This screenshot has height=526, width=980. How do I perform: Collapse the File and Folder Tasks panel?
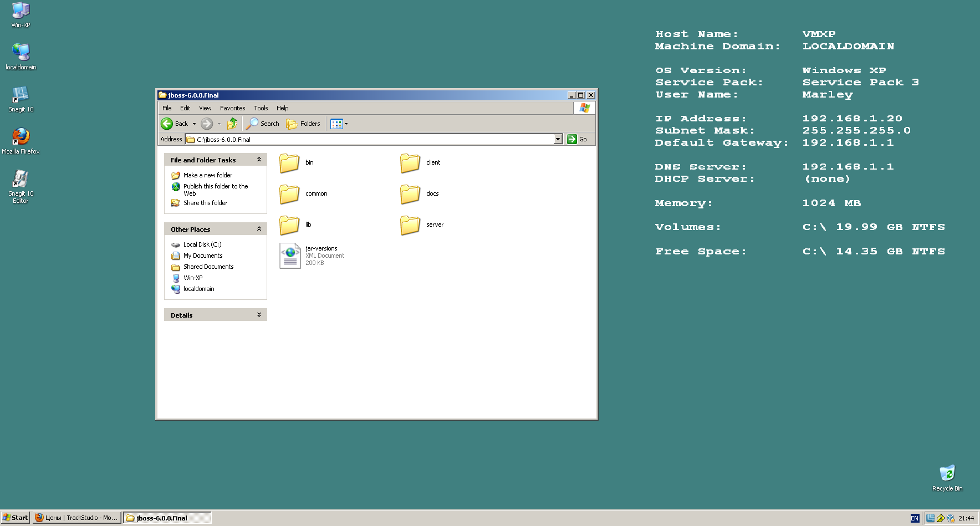click(x=258, y=160)
